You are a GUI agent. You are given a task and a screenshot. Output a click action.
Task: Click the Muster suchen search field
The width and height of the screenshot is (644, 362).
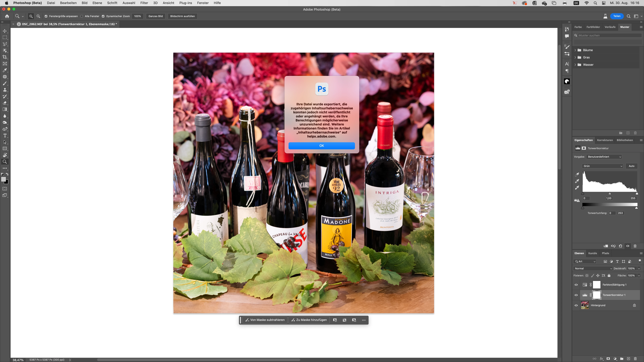pos(609,35)
